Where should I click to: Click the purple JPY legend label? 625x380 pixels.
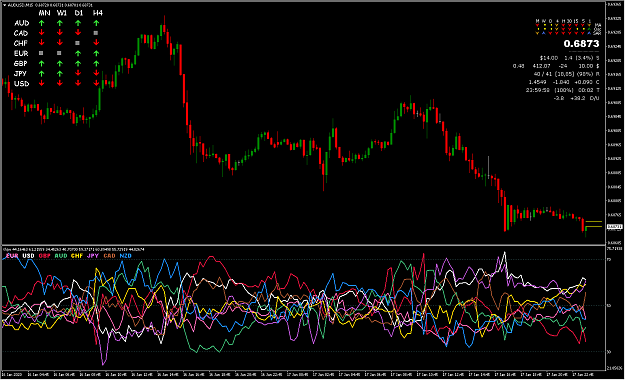coord(92,256)
